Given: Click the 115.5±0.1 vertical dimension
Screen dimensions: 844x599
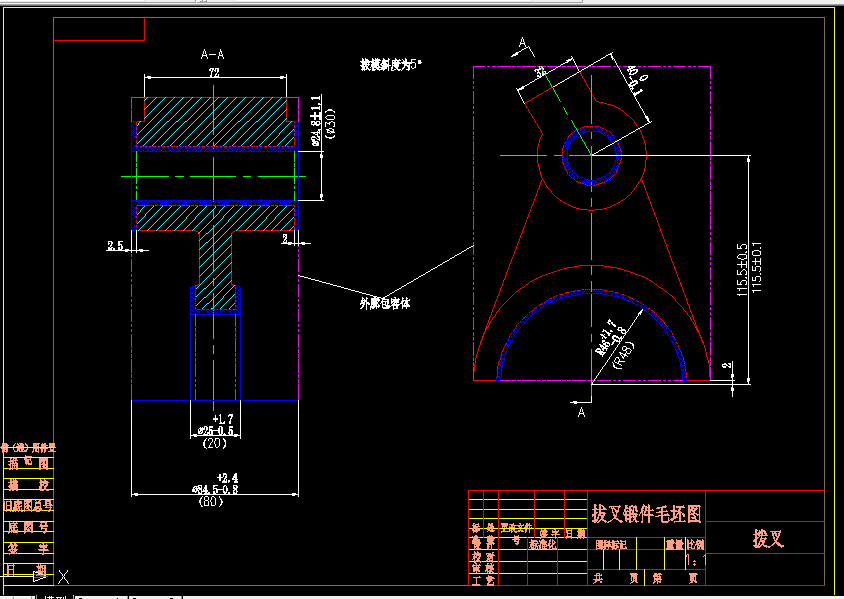Looking at the screenshot, I should 757,267.
